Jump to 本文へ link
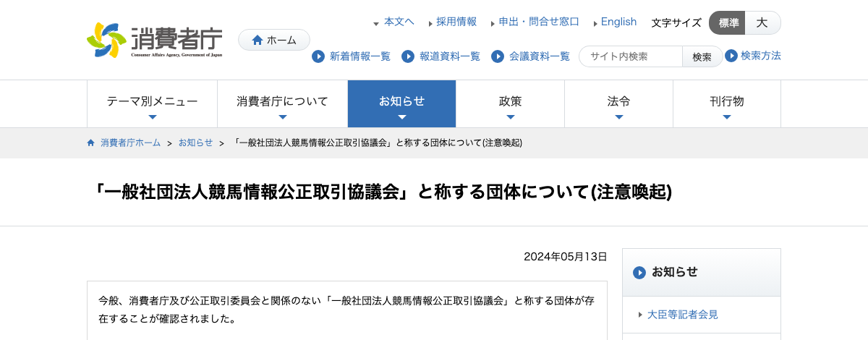The image size is (868, 340). click(x=399, y=22)
